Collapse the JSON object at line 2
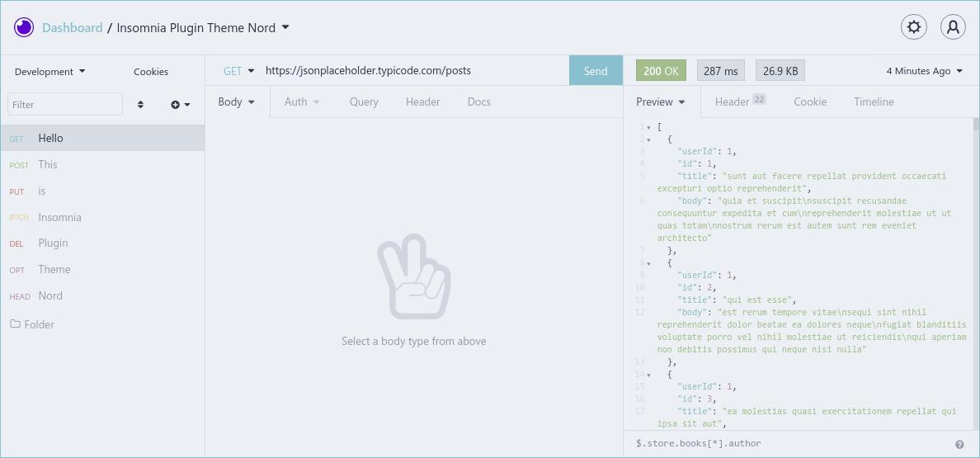The image size is (980, 458). 648,139
